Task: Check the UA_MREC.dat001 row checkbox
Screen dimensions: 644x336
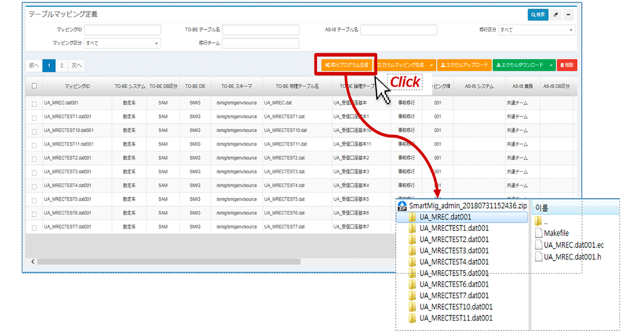Action: (34, 103)
